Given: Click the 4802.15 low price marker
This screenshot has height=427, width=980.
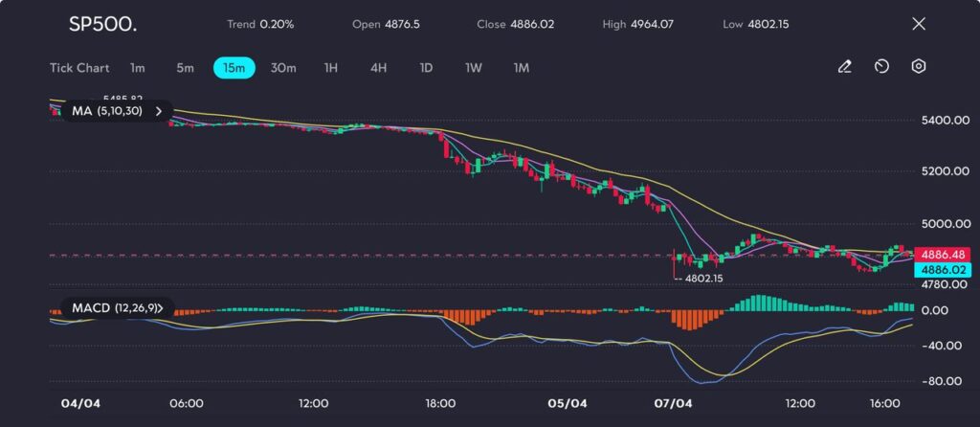Looking at the screenshot, I should [702, 278].
